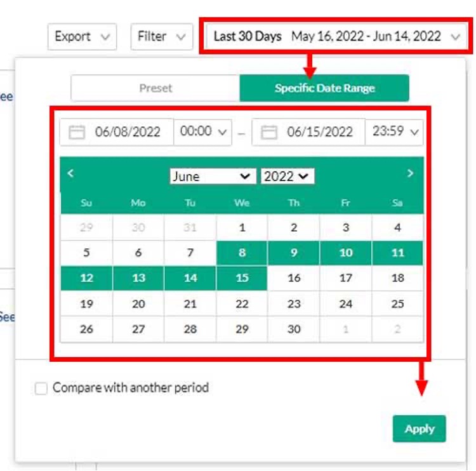Go to next month arrow

410,173
